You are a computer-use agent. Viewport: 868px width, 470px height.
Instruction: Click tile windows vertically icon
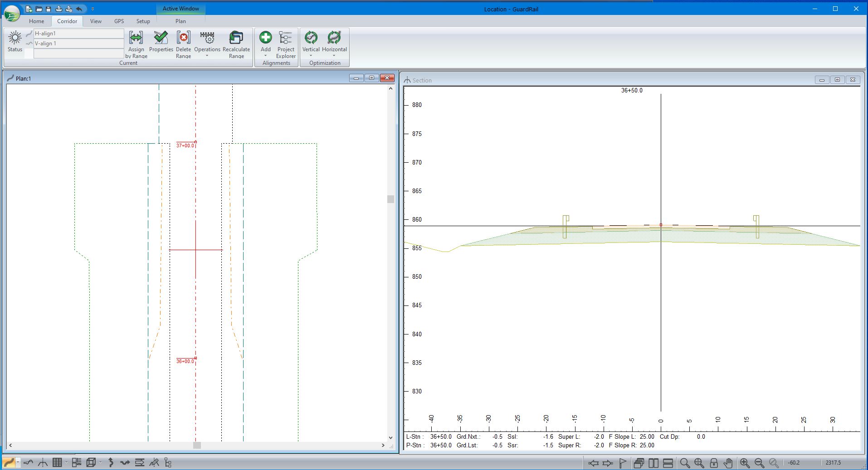pyautogui.click(x=653, y=463)
